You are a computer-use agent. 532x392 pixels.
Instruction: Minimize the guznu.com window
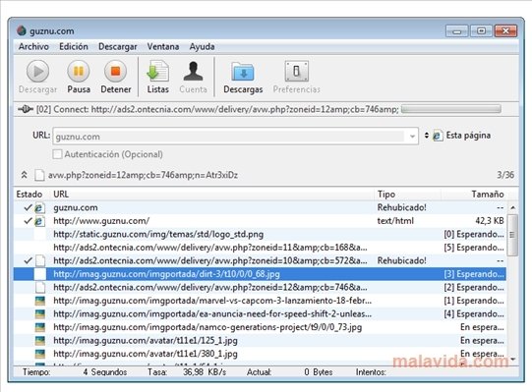456,31
